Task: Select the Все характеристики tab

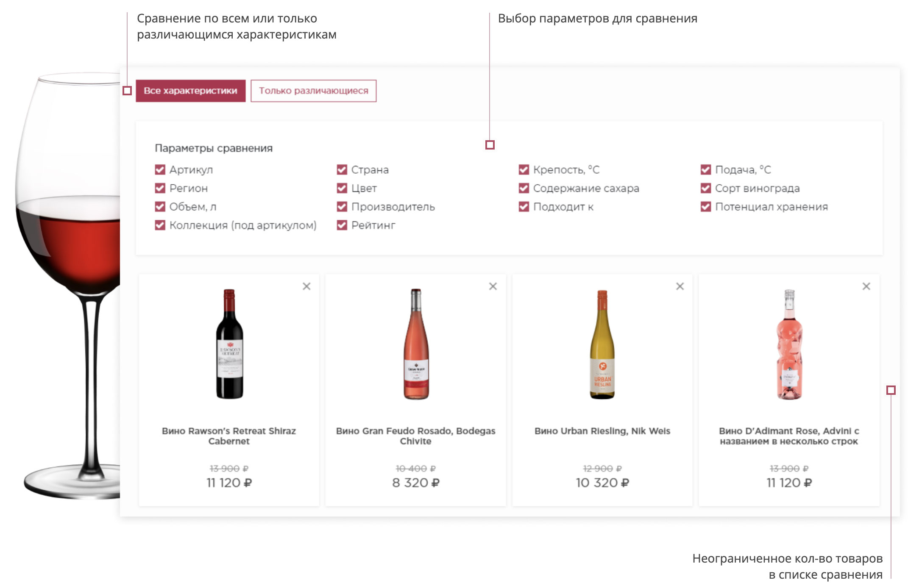Action: click(x=190, y=91)
